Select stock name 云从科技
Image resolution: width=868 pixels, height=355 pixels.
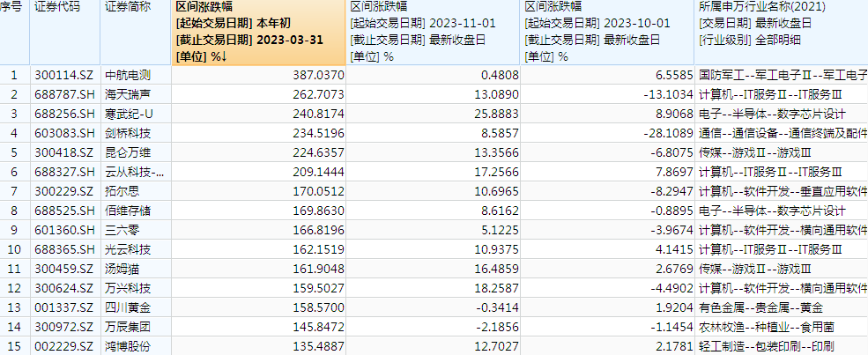tap(135, 173)
